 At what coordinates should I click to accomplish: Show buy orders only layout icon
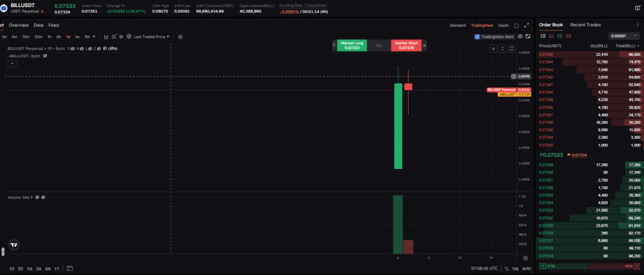[560, 36]
